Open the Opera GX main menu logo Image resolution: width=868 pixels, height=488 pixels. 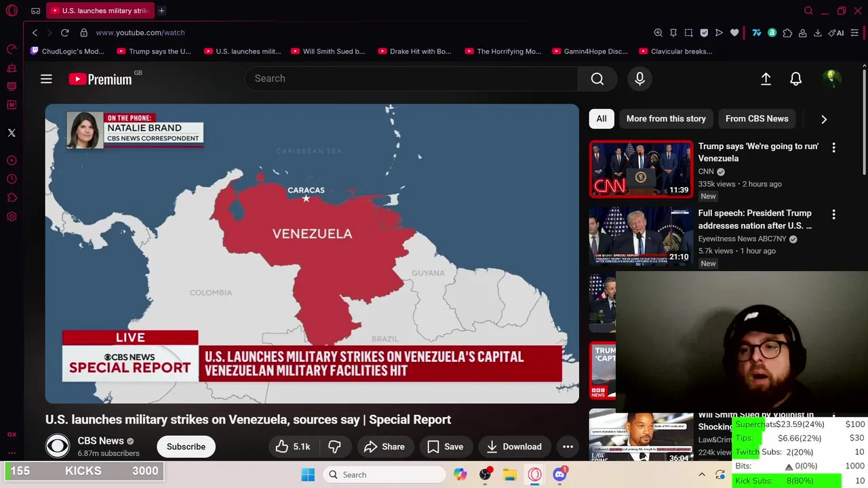point(12,11)
